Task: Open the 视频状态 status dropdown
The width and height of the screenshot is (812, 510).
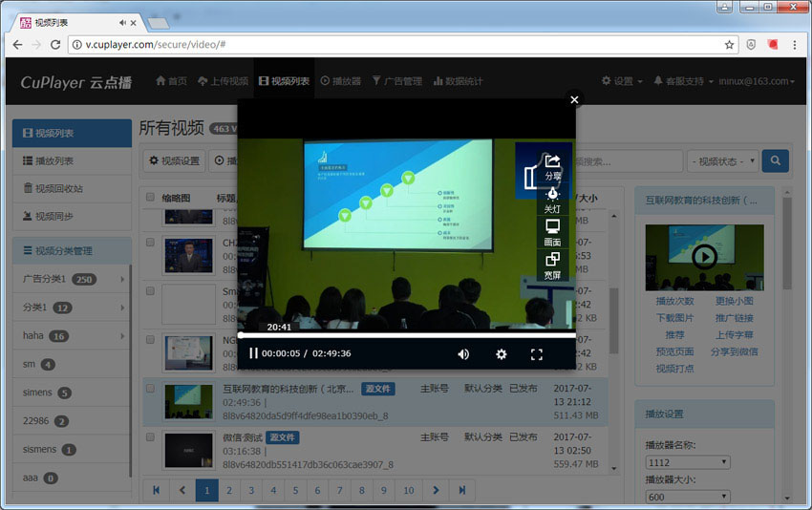Action: click(723, 161)
